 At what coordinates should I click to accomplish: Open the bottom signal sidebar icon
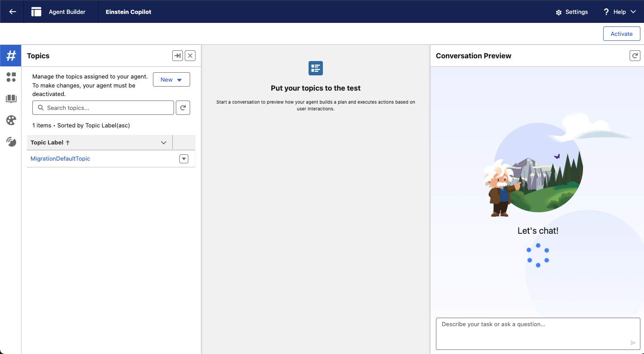tap(11, 142)
